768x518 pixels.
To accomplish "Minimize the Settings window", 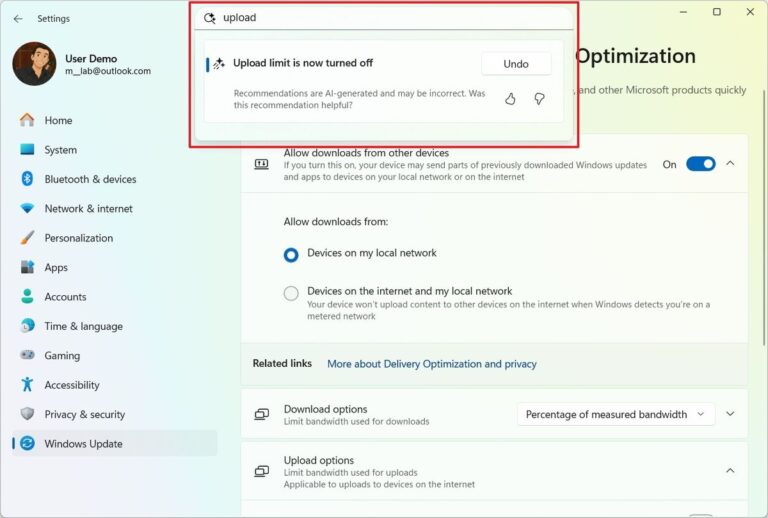I will pos(683,12).
